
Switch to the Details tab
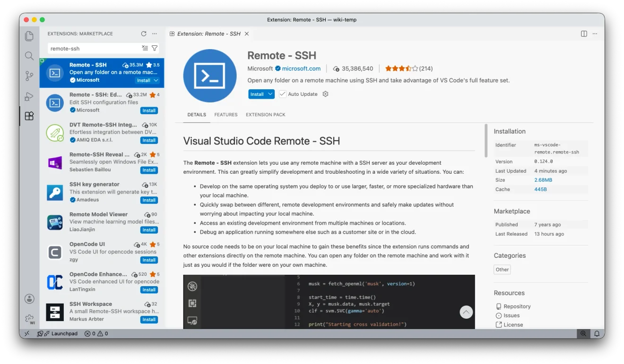click(197, 115)
